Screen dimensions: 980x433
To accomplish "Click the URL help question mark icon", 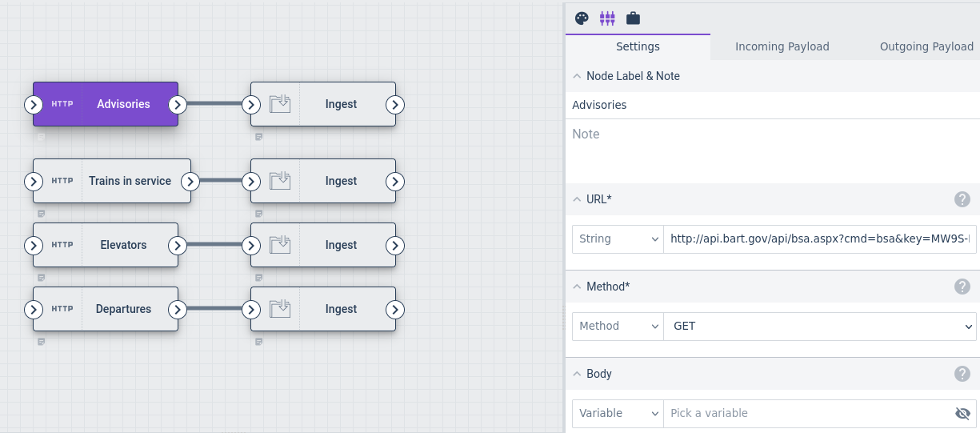I will point(962,199).
